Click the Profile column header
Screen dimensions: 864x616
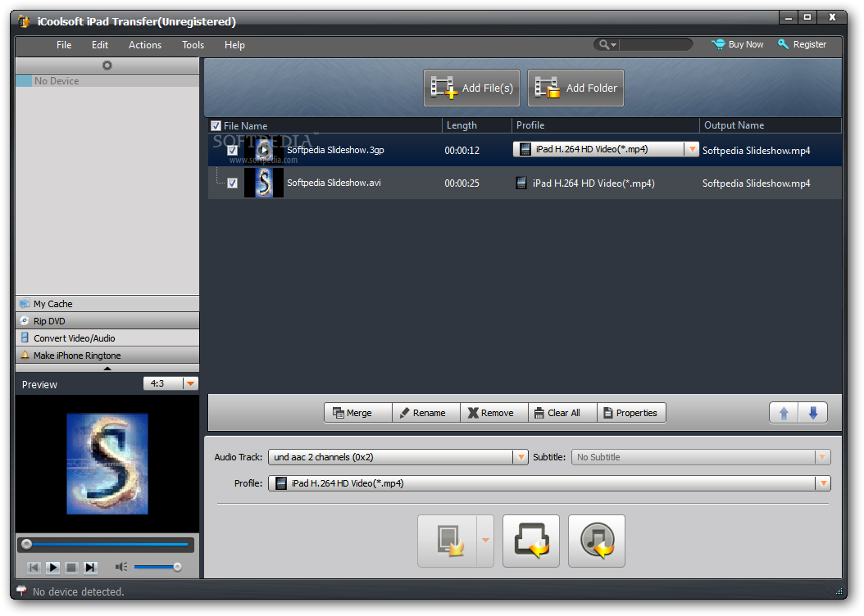click(606, 125)
